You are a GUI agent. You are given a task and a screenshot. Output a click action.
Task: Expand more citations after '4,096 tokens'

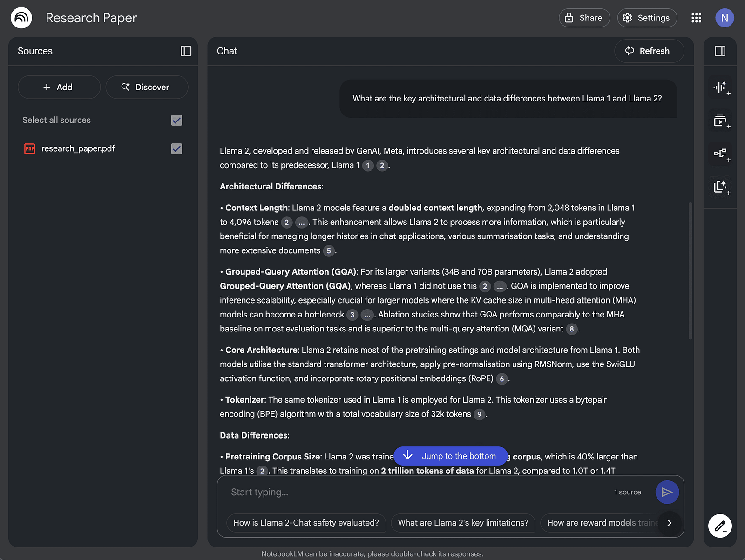[301, 222]
